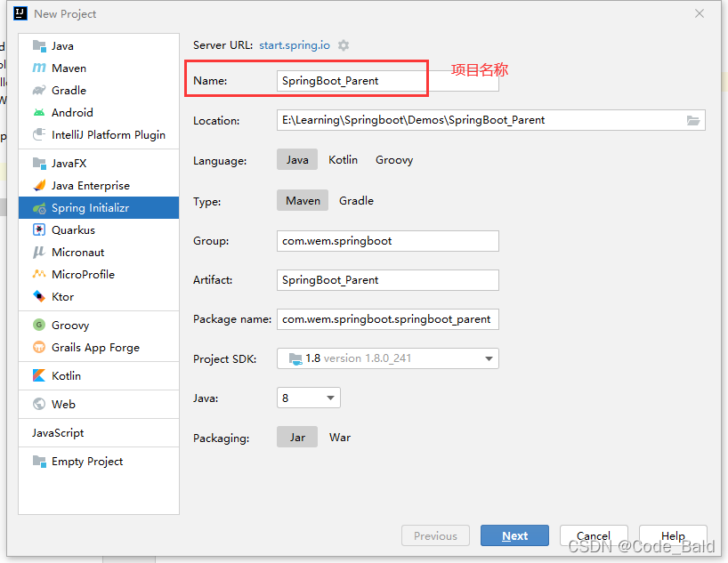This screenshot has width=728, height=563.
Task: Click the Group input field
Action: 388,241
